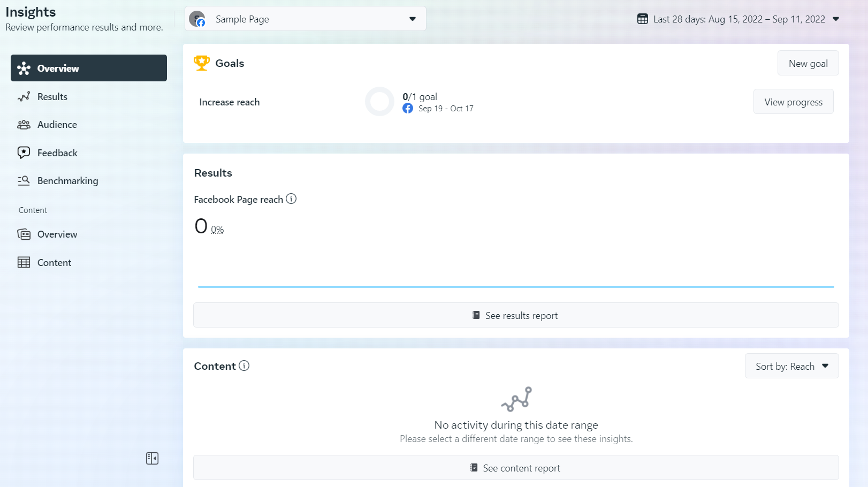Open the See content report link
The image size is (868, 487).
(515, 468)
